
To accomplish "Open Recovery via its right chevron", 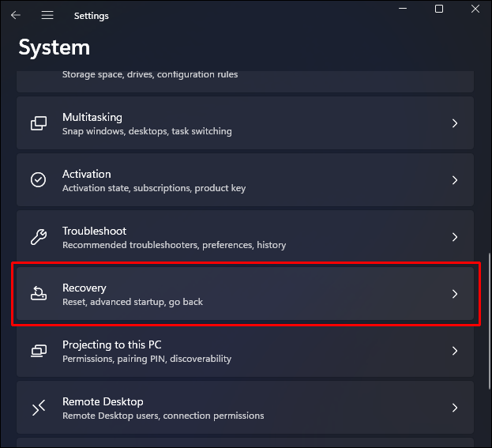I will [x=454, y=294].
